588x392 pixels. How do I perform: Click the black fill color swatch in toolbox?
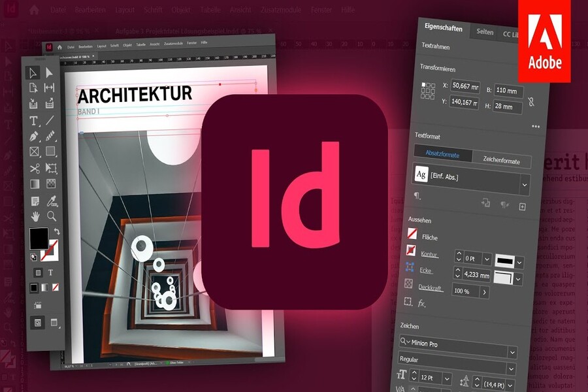[37, 237]
